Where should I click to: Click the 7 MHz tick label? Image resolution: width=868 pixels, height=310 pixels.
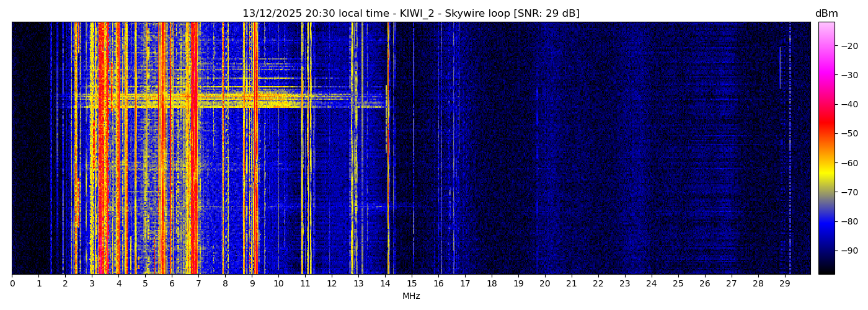tap(198, 283)
